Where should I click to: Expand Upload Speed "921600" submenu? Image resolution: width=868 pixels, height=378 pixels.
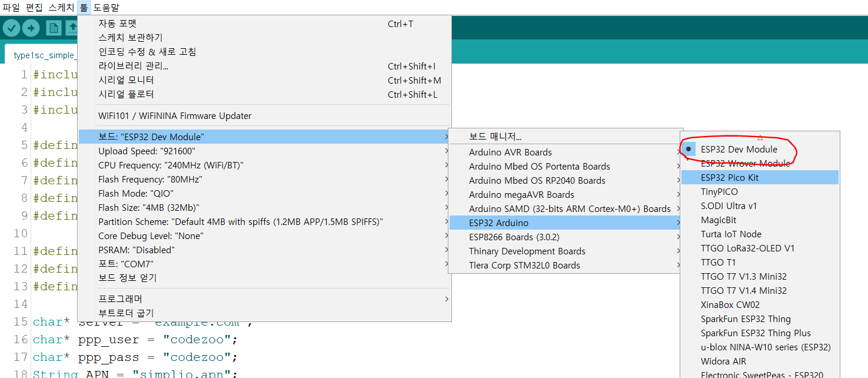264,151
